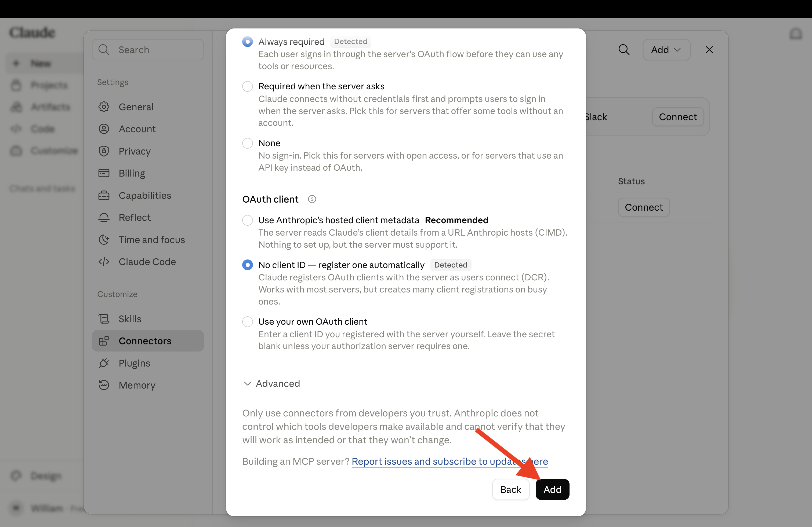Click the Back button in the dialog

coord(510,489)
